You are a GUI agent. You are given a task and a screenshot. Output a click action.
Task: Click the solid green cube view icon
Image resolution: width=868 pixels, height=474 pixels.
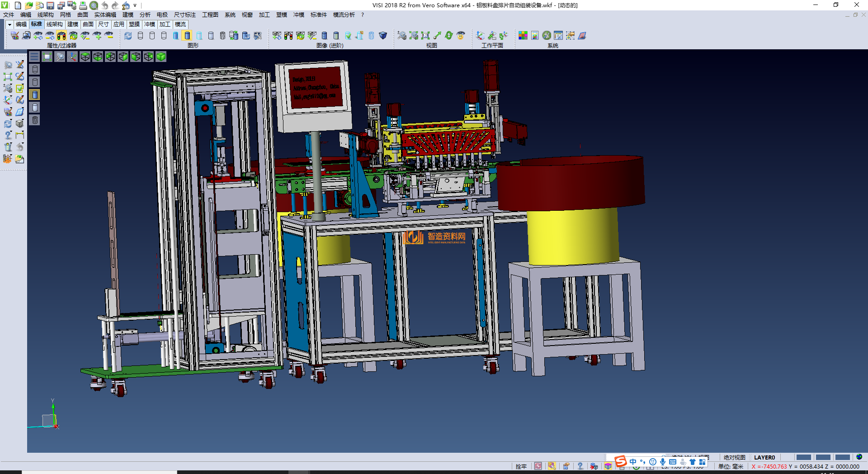point(161,57)
